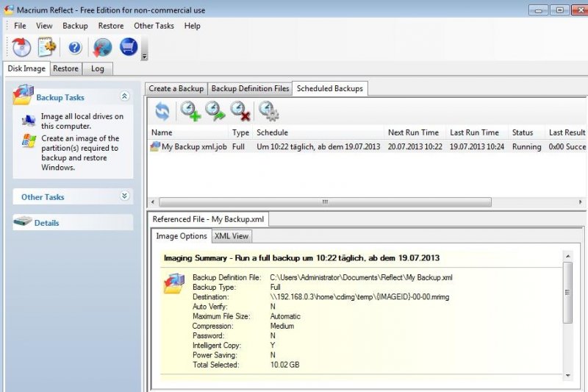Sort by the Last Result column header
This screenshot has width=588, height=392.
(x=567, y=132)
